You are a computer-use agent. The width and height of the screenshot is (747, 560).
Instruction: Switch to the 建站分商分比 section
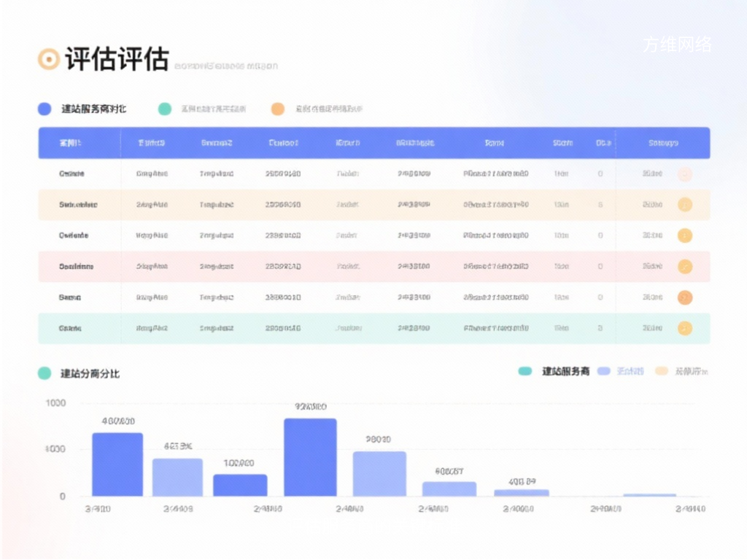click(89, 373)
